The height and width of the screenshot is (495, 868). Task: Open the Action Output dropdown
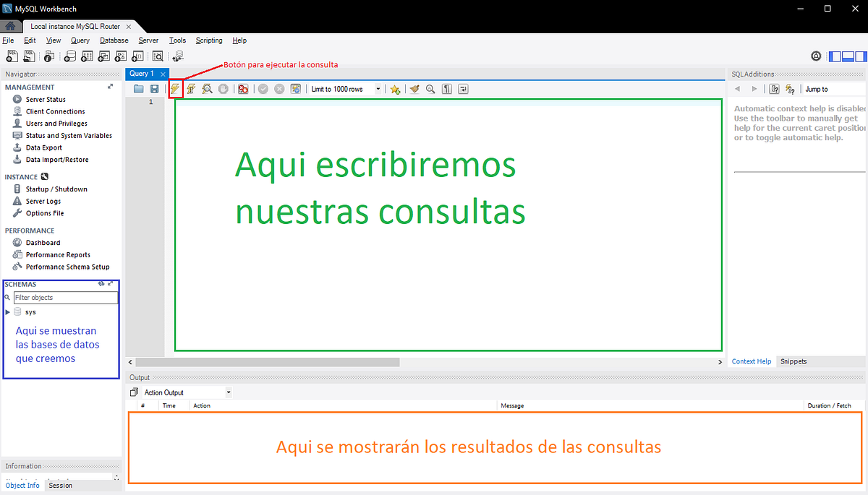click(x=228, y=392)
